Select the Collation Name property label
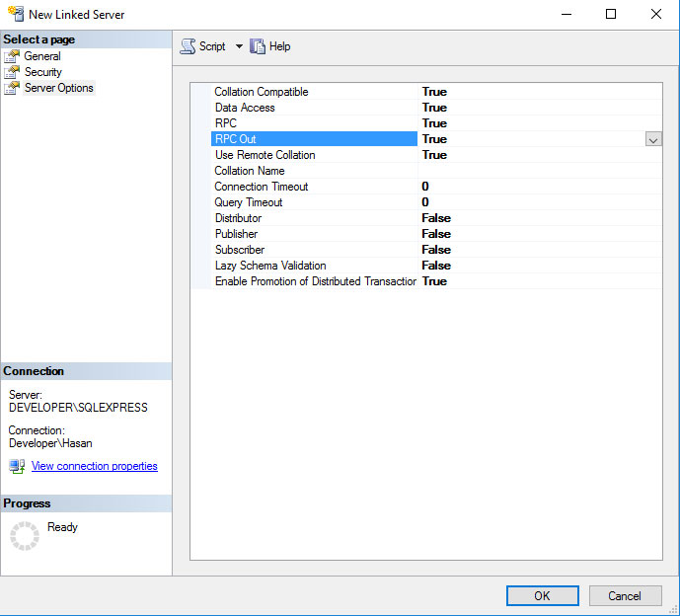The image size is (680, 616). click(250, 171)
